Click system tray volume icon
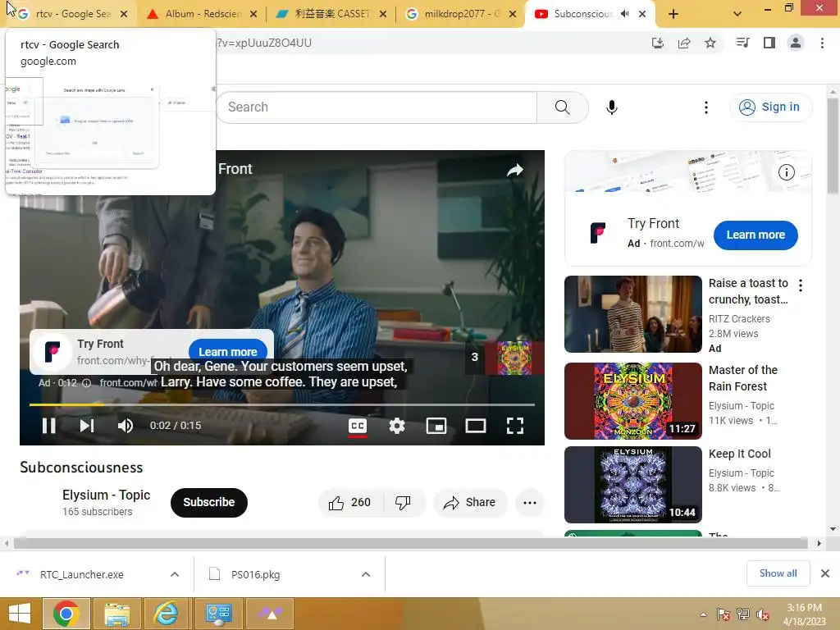 [x=762, y=614]
